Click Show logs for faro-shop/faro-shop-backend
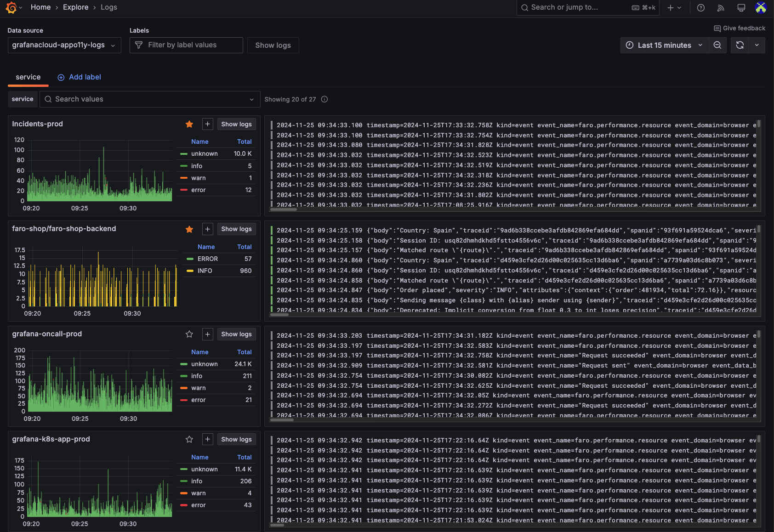This screenshot has height=532, width=774. [236, 229]
